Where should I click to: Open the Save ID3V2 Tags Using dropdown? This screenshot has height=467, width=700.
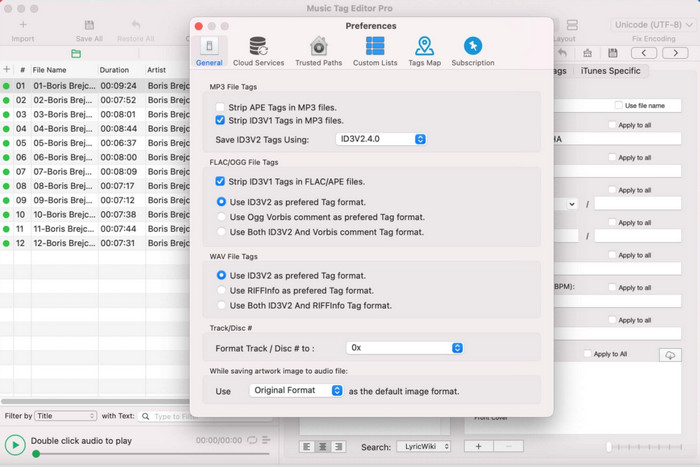(x=381, y=139)
